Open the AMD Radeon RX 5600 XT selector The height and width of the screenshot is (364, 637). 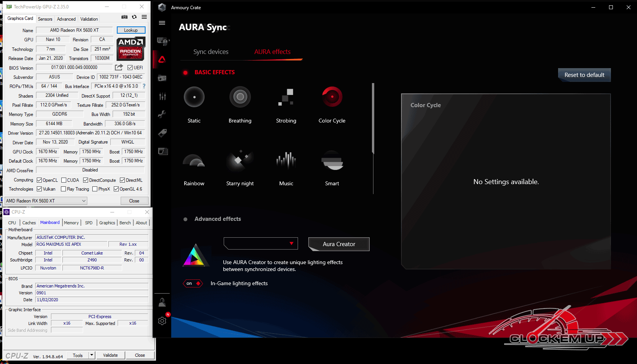click(46, 201)
